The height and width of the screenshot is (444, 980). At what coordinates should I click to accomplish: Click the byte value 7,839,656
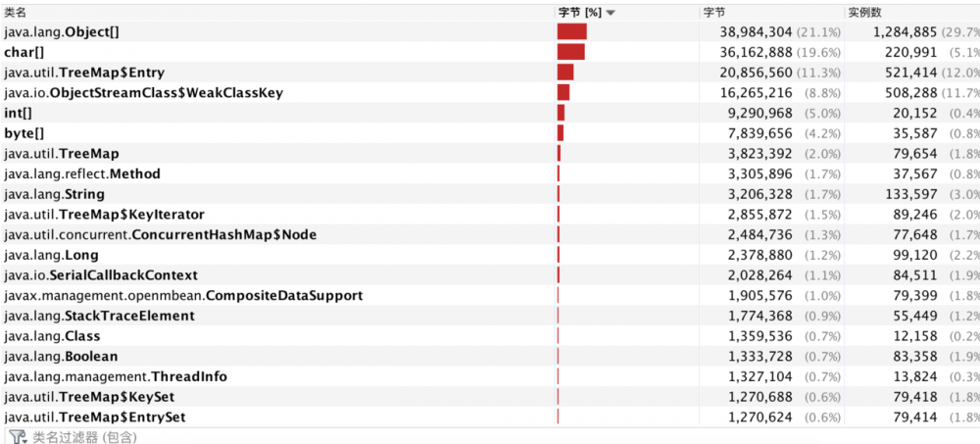(x=760, y=133)
